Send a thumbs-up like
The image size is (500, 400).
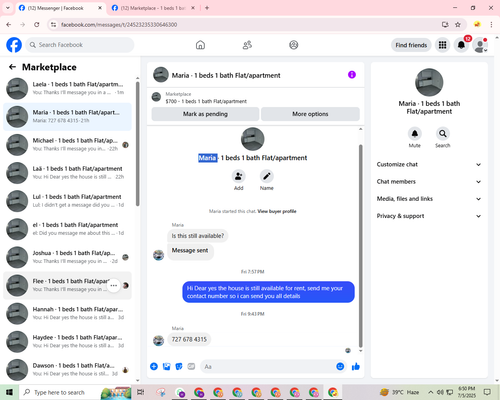pyautogui.click(x=356, y=367)
